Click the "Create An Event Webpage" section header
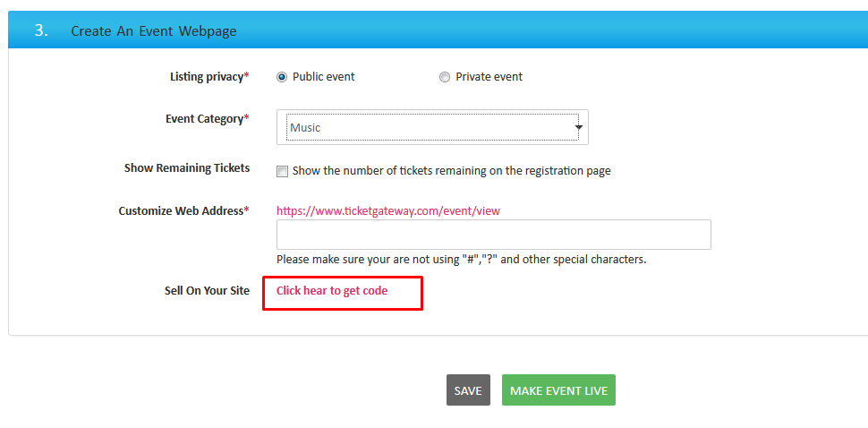This screenshot has height=428, width=868. click(x=154, y=30)
